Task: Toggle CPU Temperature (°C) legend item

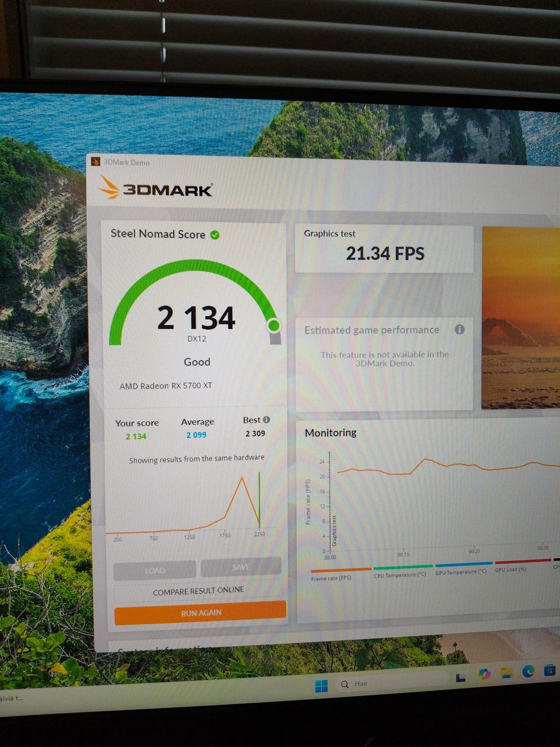Action: tap(402, 571)
